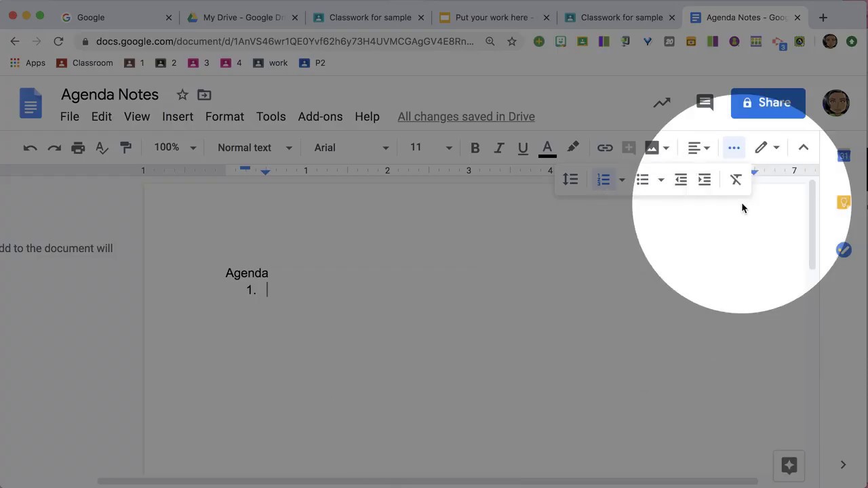The height and width of the screenshot is (488, 868).
Task: Open the image options dropdown arrow
Action: tap(666, 148)
